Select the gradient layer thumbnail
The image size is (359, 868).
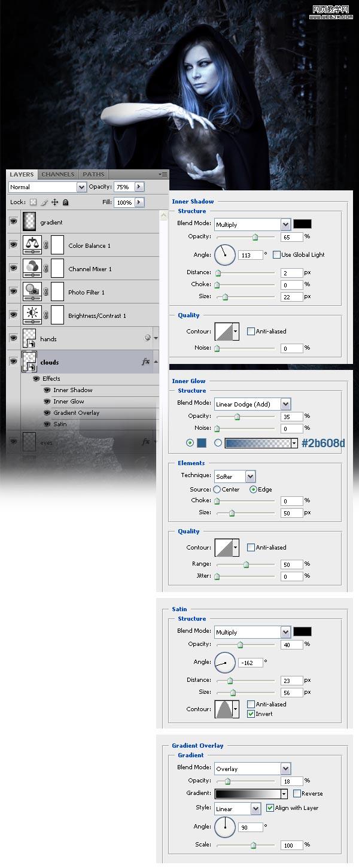tap(29, 221)
